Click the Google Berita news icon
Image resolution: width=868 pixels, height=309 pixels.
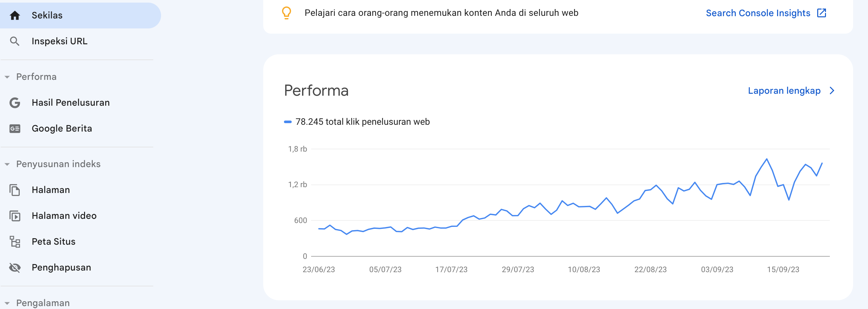[15, 129]
